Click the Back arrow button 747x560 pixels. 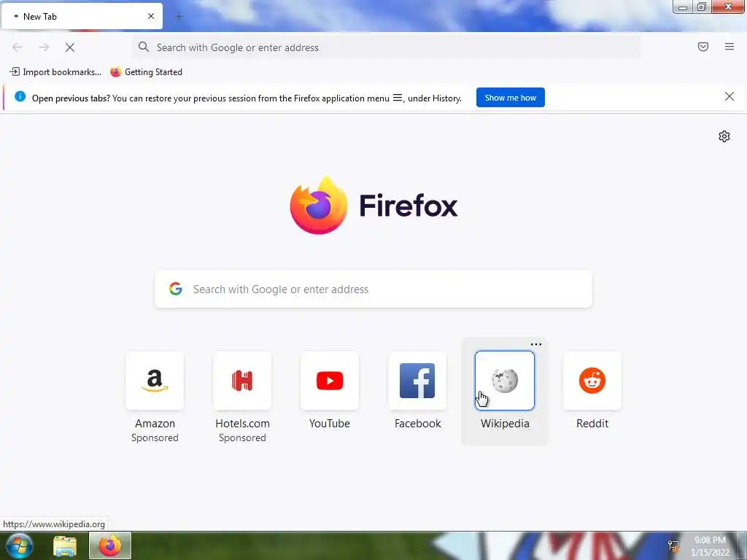tap(18, 47)
